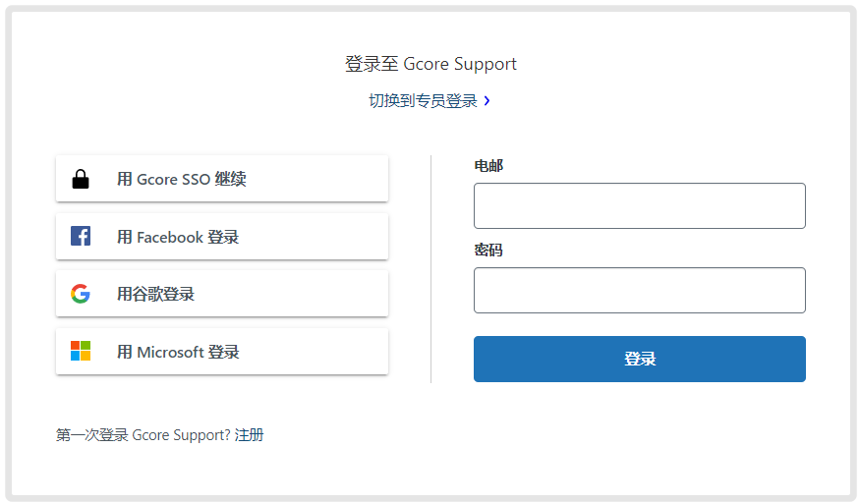Click the 密码 field label
Viewport: 860px width, 504px height.
488,251
